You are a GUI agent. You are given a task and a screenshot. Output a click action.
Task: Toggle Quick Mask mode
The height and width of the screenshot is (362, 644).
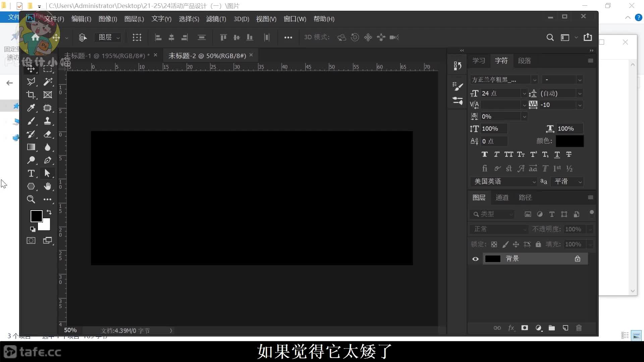click(31, 240)
